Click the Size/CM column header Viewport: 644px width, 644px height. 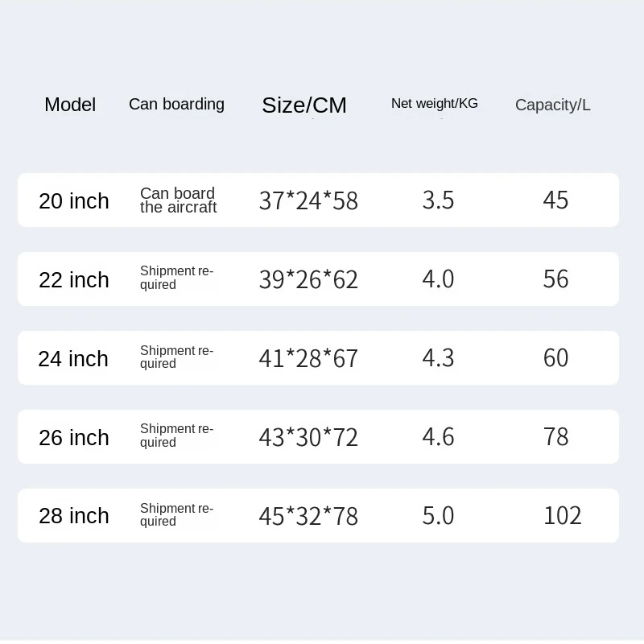(304, 105)
